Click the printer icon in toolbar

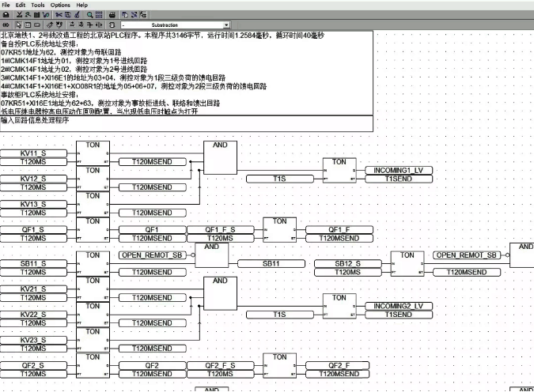pos(112,15)
